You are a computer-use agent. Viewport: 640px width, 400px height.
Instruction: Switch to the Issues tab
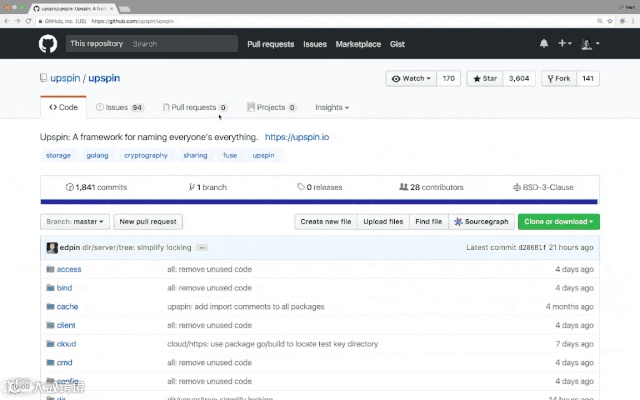119,107
